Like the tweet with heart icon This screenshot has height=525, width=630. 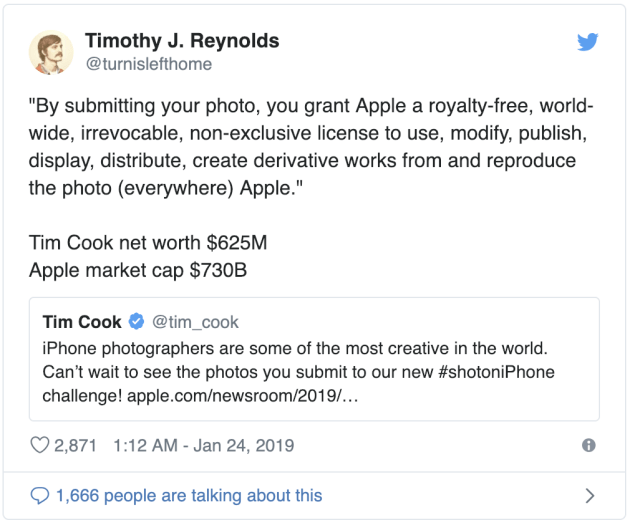pos(41,445)
